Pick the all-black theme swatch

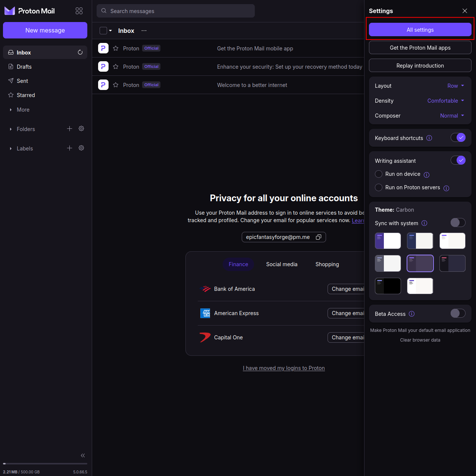click(388, 286)
